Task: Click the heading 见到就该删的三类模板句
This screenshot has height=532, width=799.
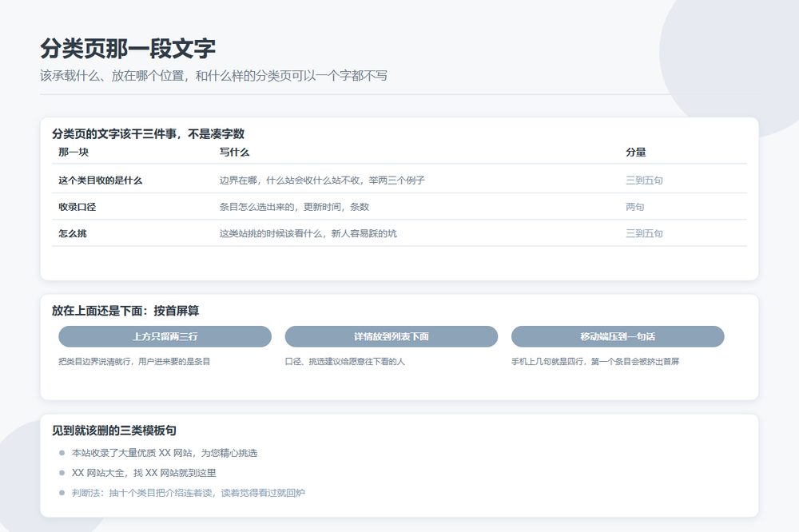Action: 114,431
